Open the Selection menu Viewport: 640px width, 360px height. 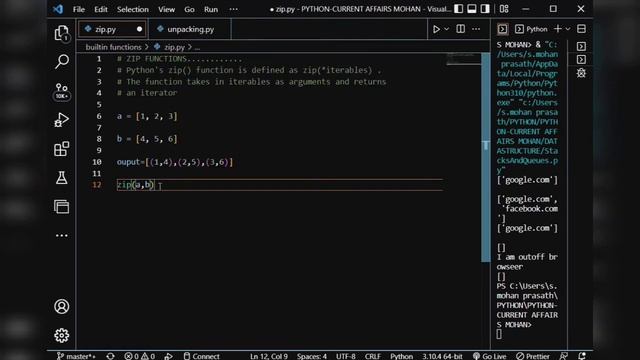133,9
